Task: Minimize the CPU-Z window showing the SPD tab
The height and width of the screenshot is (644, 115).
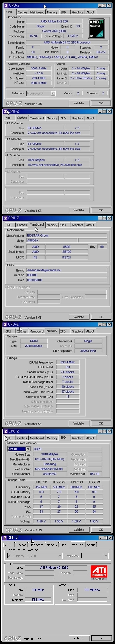Action: [x=100, y=431]
